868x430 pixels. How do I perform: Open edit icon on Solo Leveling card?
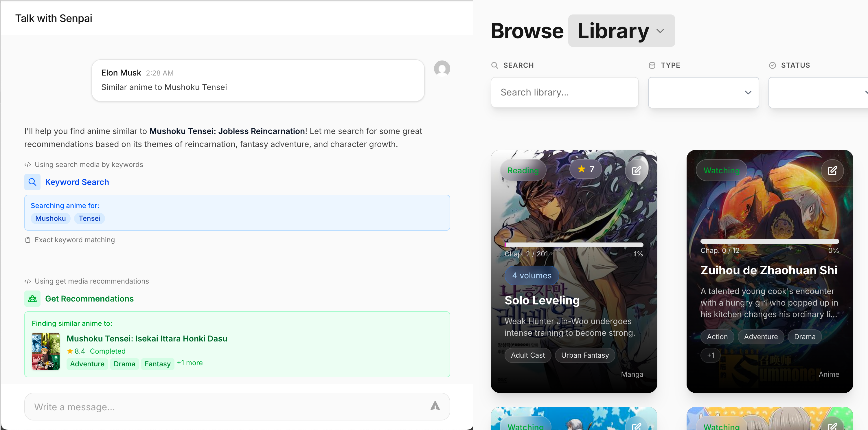(x=636, y=170)
